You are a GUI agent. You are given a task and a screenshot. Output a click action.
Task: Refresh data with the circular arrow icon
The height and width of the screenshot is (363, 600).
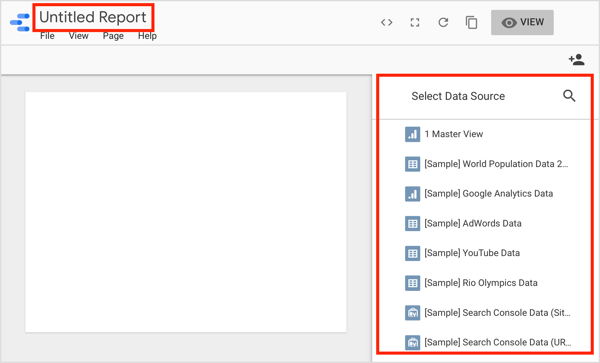[x=443, y=23]
